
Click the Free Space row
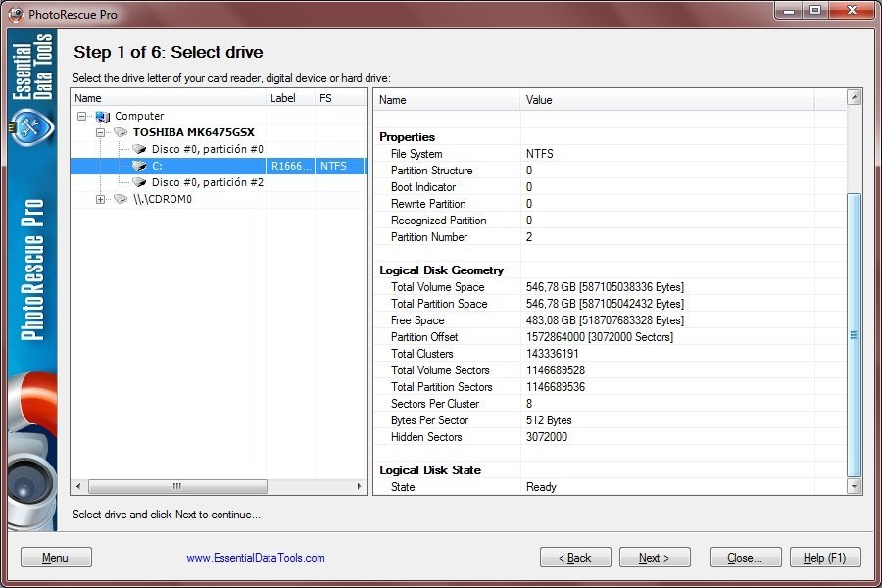(x=610, y=320)
